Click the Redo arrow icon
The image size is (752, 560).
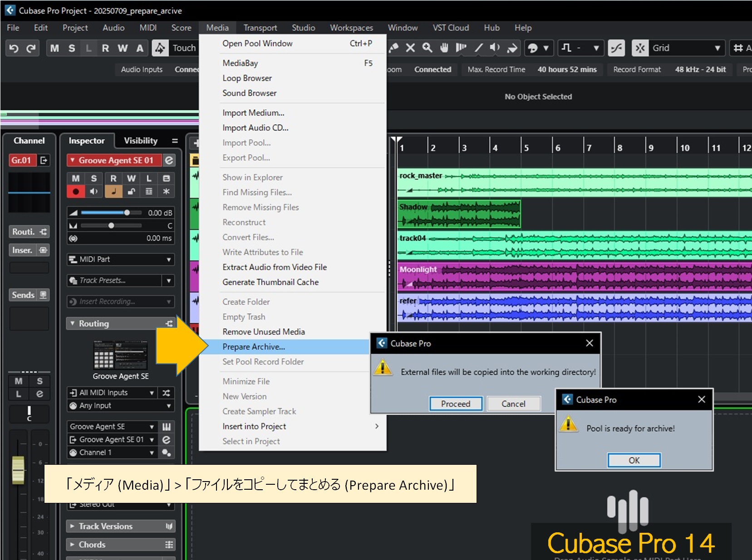point(31,48)
